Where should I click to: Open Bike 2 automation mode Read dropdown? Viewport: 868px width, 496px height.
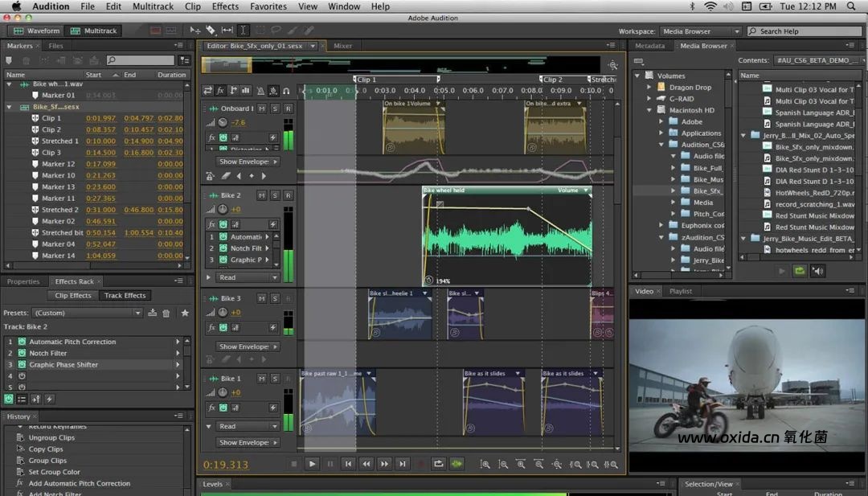tap(248, 277)
